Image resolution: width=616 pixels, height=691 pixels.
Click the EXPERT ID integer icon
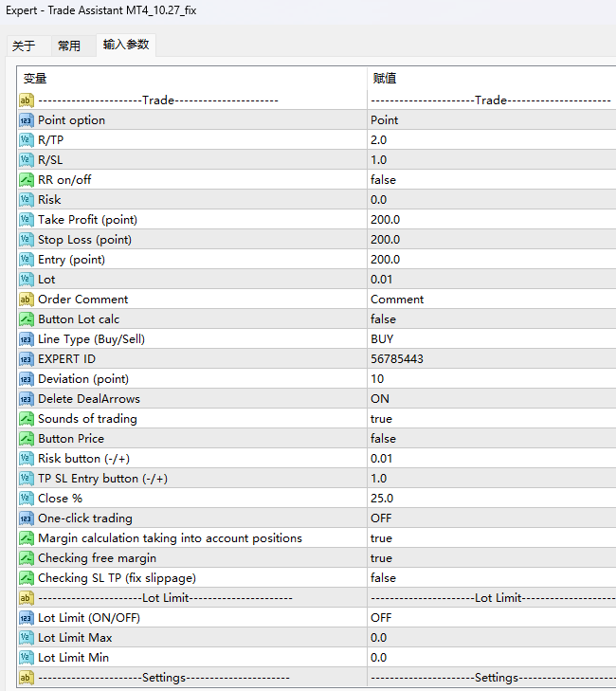[27, 359]
